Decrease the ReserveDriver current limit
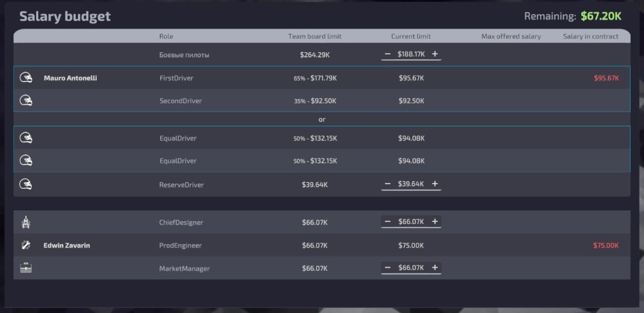644x313 pixels. [x=387, y=184]
